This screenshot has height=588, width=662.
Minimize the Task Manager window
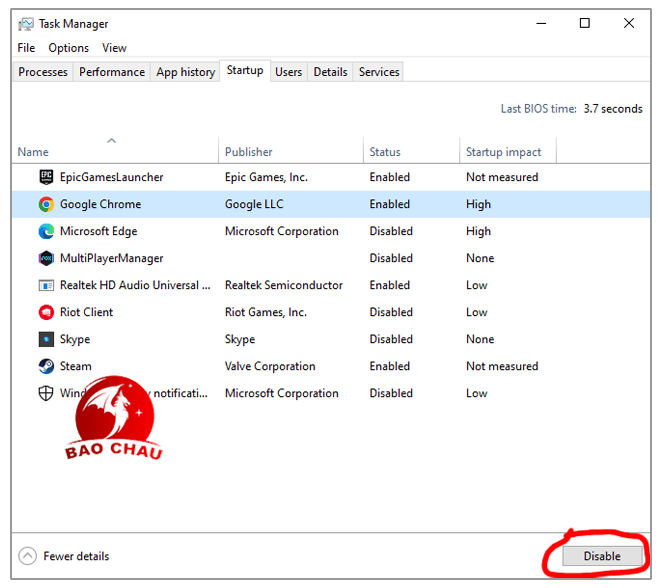tap(541, 23)
